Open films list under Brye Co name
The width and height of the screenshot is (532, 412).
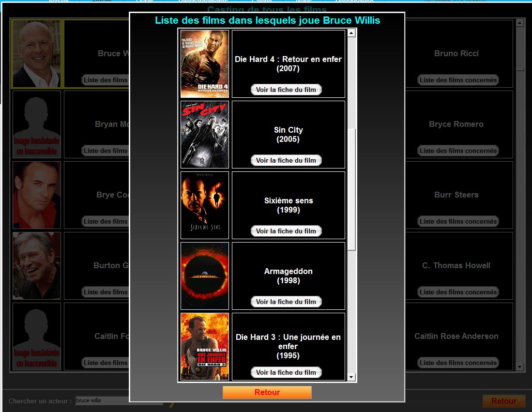pos(105,221)
